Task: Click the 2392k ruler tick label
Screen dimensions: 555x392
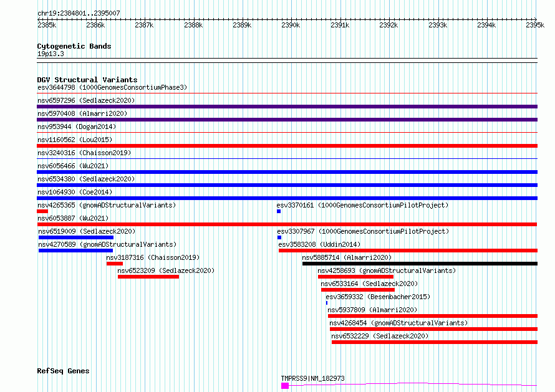Action: point(388,25)
